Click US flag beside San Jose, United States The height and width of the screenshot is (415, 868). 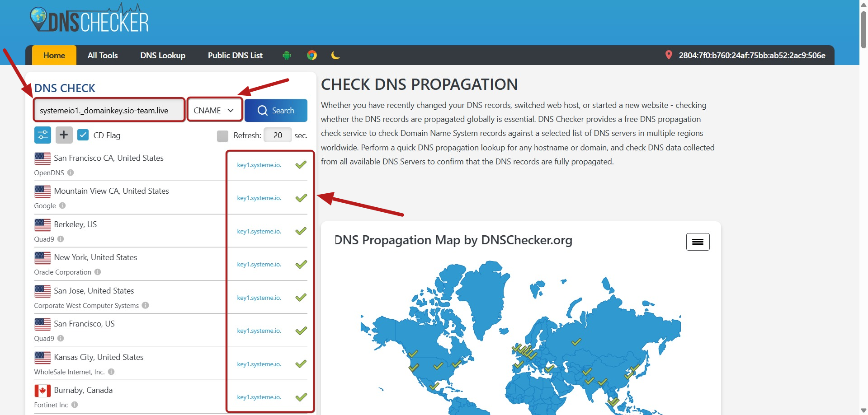42,291
